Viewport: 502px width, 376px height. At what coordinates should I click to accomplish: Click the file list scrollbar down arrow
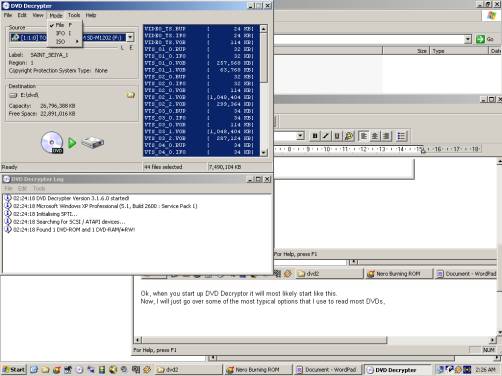coord(264,153)
